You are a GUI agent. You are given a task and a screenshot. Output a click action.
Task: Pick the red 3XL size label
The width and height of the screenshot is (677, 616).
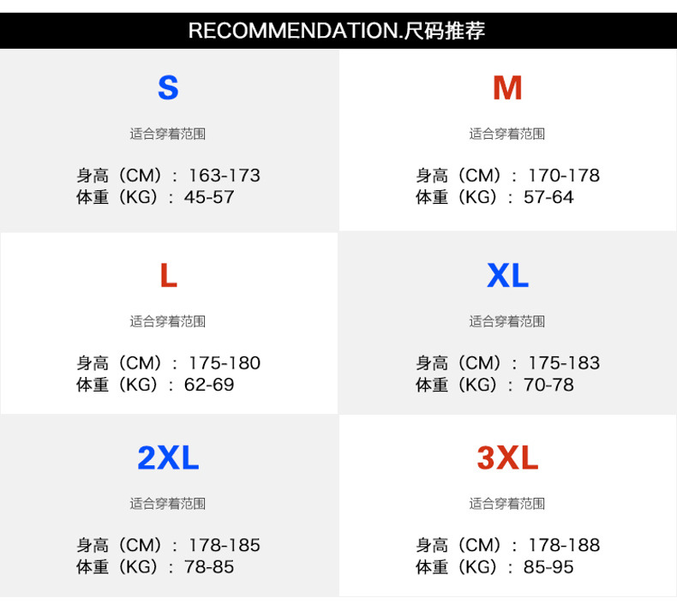tap(507, 458)
